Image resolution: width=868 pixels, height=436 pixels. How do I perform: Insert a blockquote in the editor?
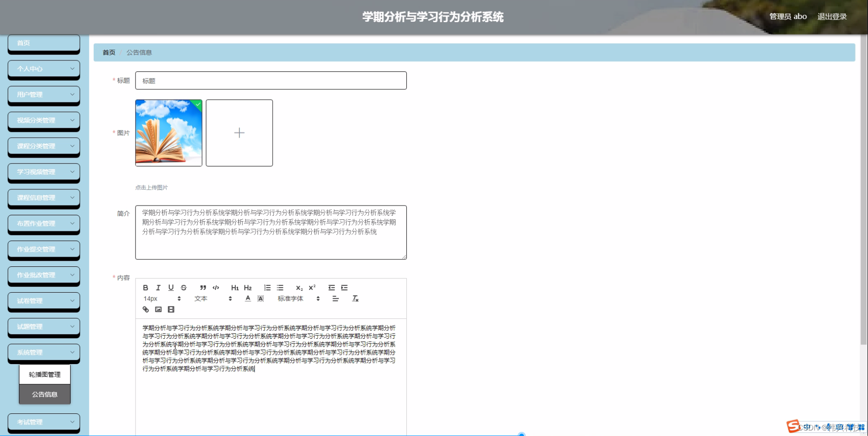click(x=203, y=288)
